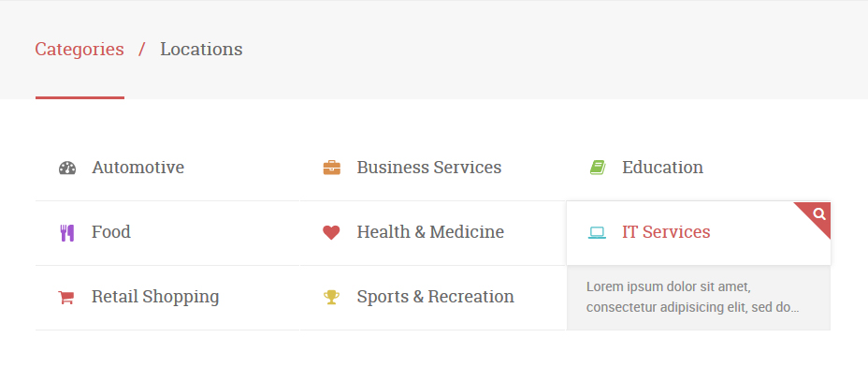Select the Categories tab

pos(80,50)
